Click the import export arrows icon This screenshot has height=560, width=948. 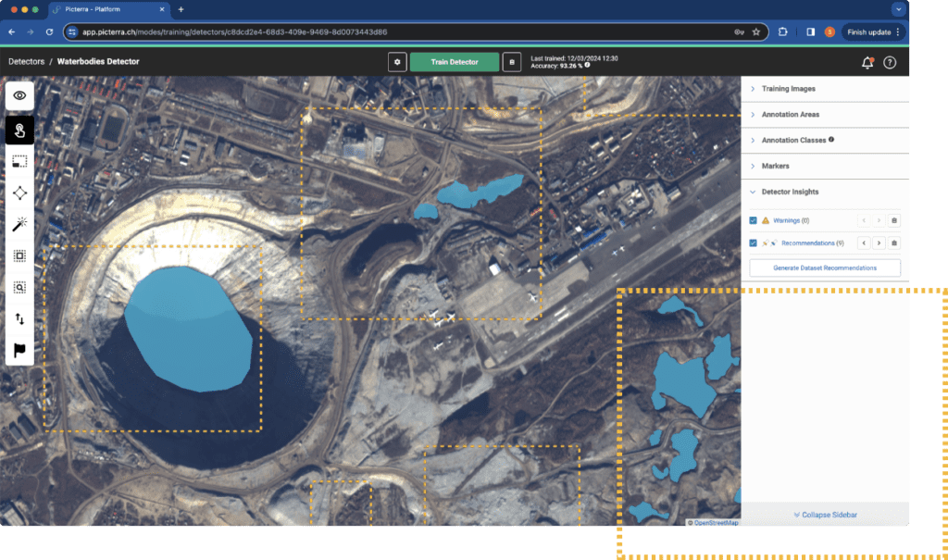(x=19, y=318)
